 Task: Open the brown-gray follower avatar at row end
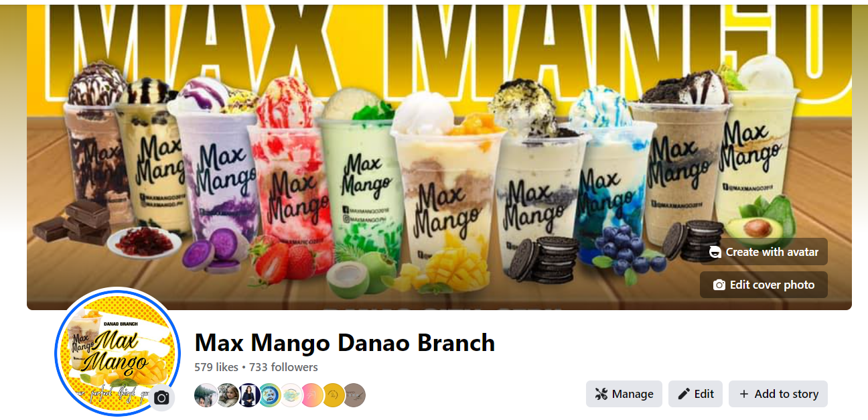(355, 395)
